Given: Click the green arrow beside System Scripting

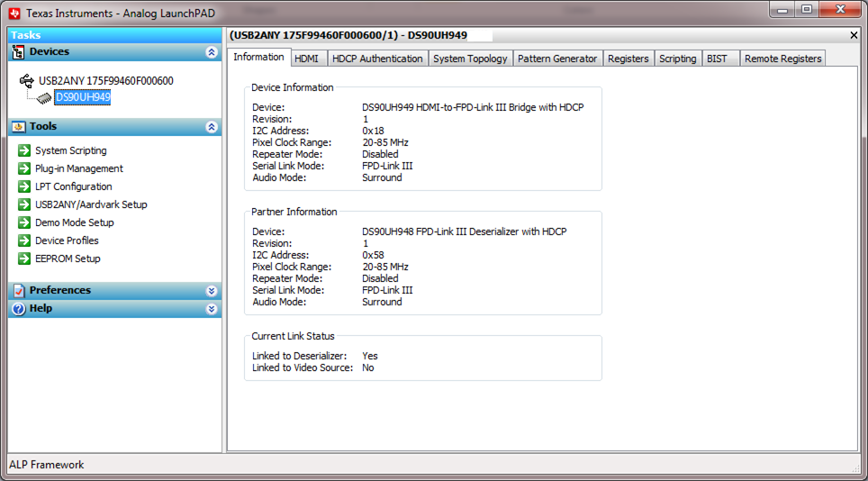Looking at the screenshot, I should (24, 150).
